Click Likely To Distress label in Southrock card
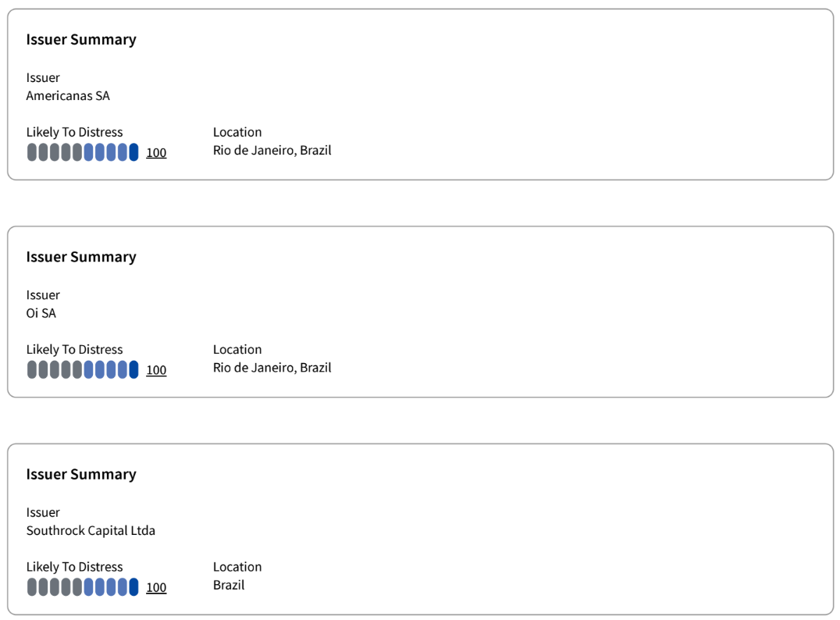 click(74, 566)
